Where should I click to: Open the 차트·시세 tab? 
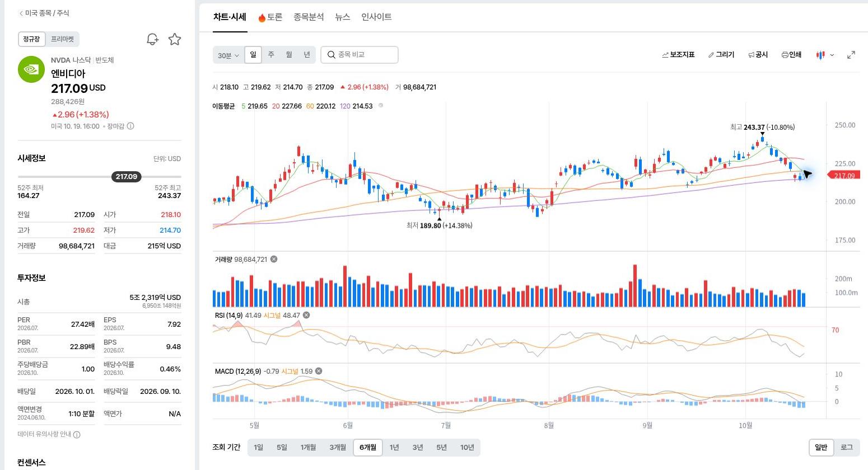230,17
